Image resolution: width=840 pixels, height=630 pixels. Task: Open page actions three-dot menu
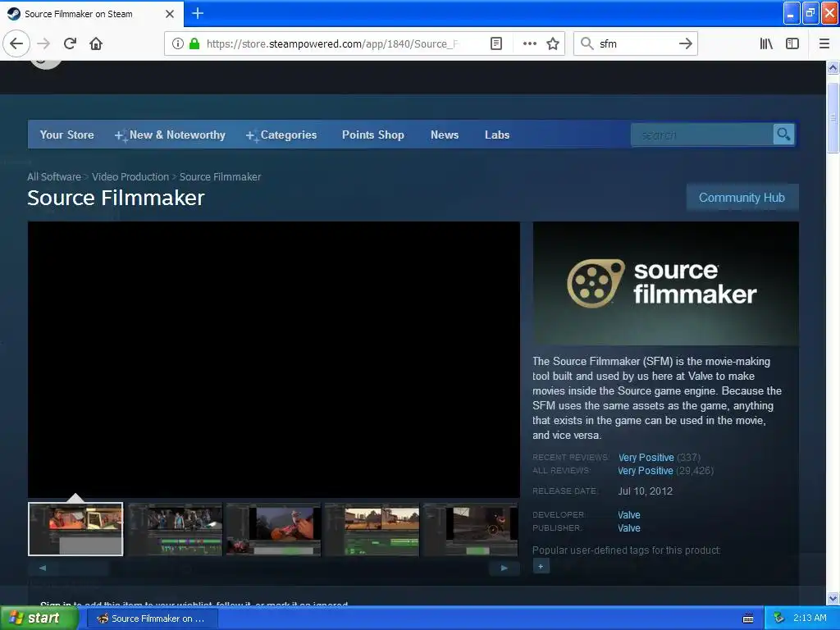click(529, 43)
